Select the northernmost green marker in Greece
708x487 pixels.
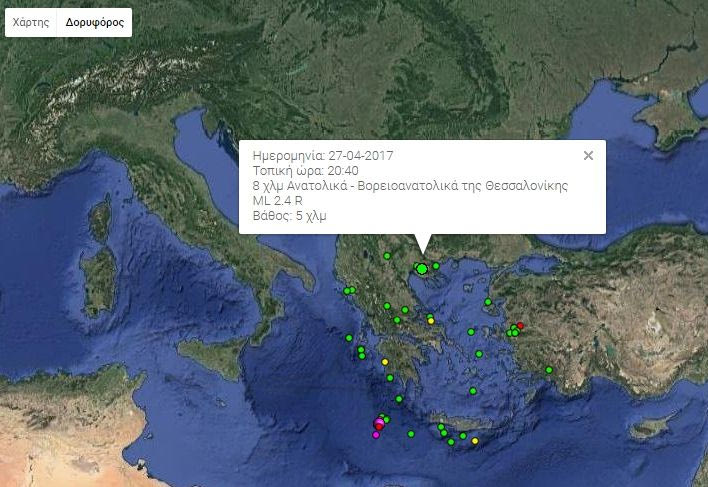(x=386, y=256)
